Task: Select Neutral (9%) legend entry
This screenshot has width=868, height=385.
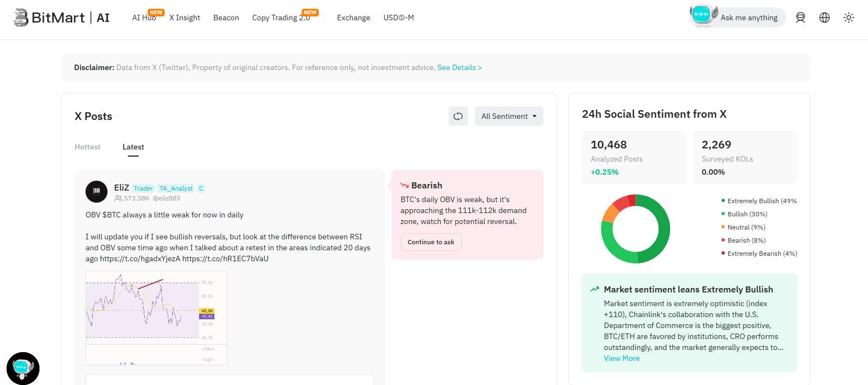Action: (x=743, y=227)
